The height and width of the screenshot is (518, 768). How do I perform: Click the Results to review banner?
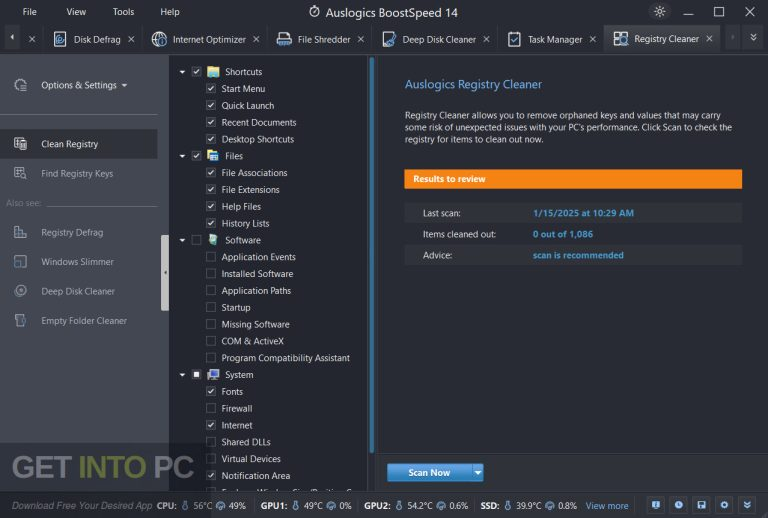pyautogui.click(x=573, y=179)
